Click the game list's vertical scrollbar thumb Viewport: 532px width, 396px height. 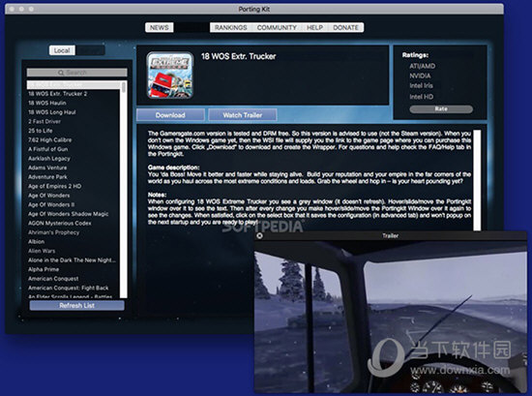pyautogui.click(x=124, y=87)
